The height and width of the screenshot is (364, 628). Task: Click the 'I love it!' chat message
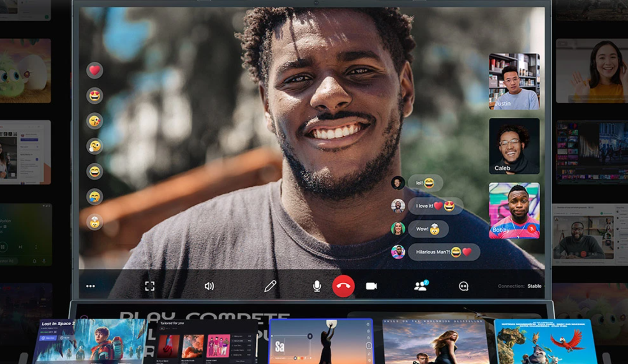click(436, 206)
